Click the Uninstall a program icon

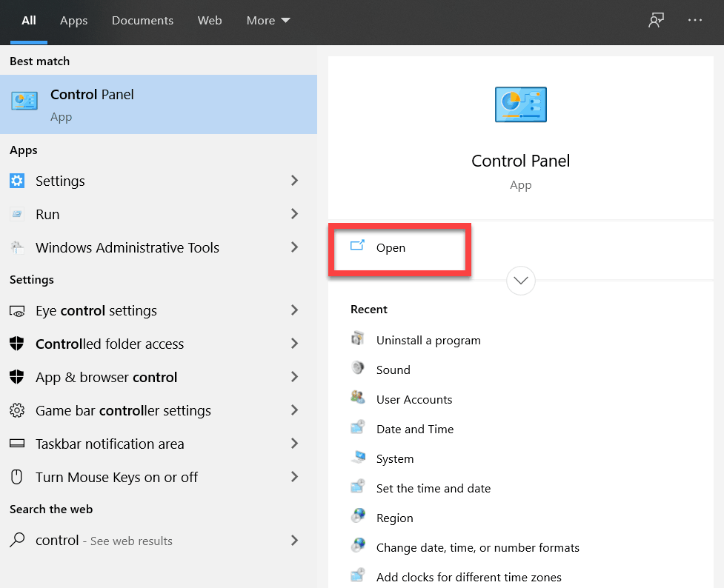(x=358, y=338)
